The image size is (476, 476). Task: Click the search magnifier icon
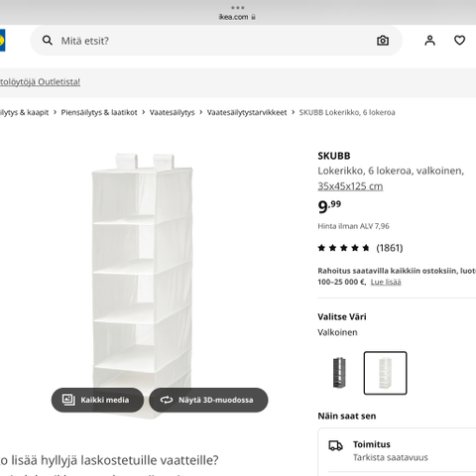[48, 41]
